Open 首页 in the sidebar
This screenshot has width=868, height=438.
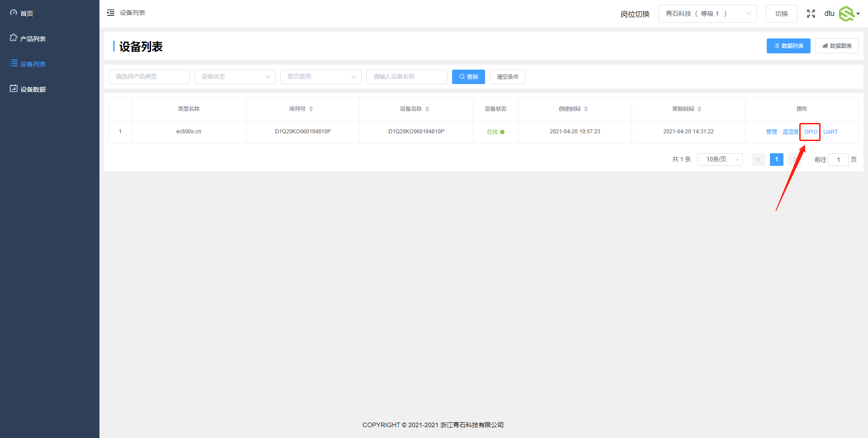pos(27,14)
